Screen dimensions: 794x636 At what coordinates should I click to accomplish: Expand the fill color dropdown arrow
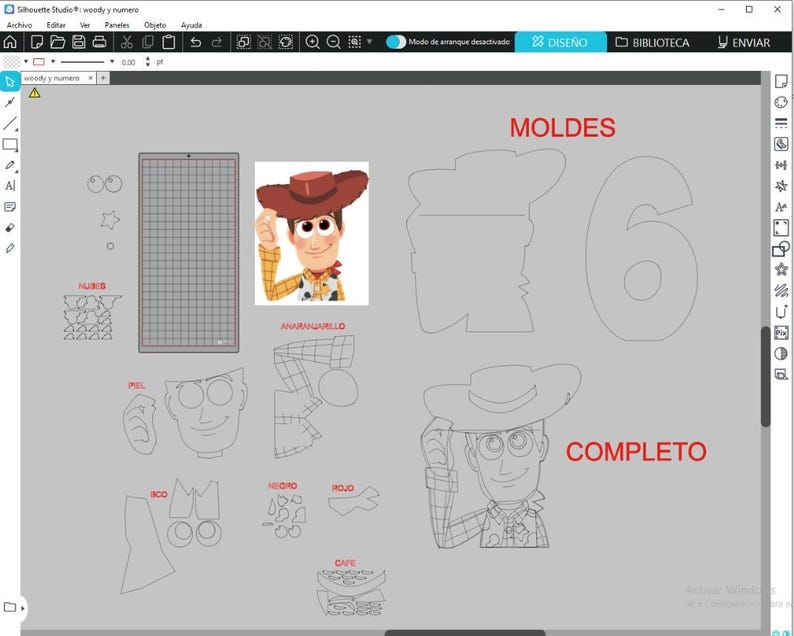(x=26, y=62)
